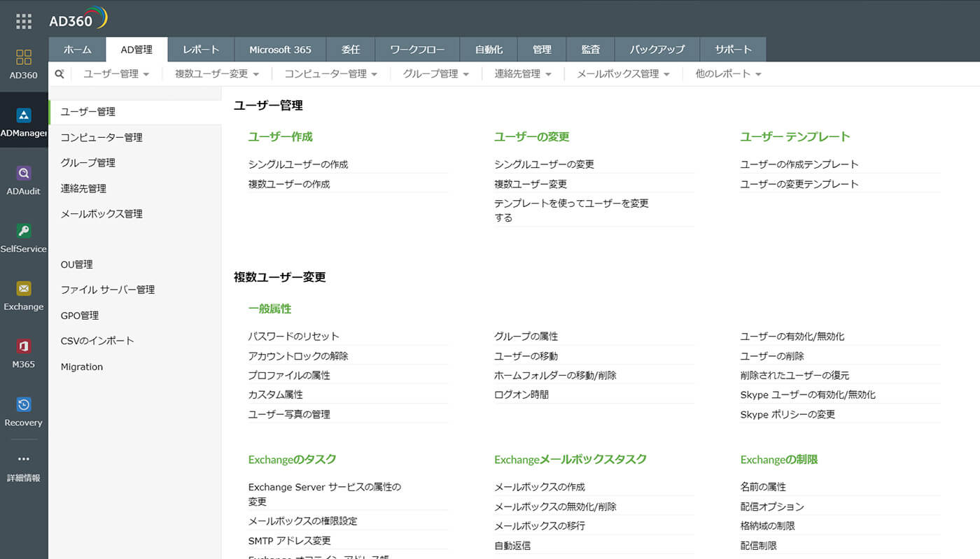Expand コンピューター管理 dropdown menu
Viewport: 980px width, 559px height.
331,73
